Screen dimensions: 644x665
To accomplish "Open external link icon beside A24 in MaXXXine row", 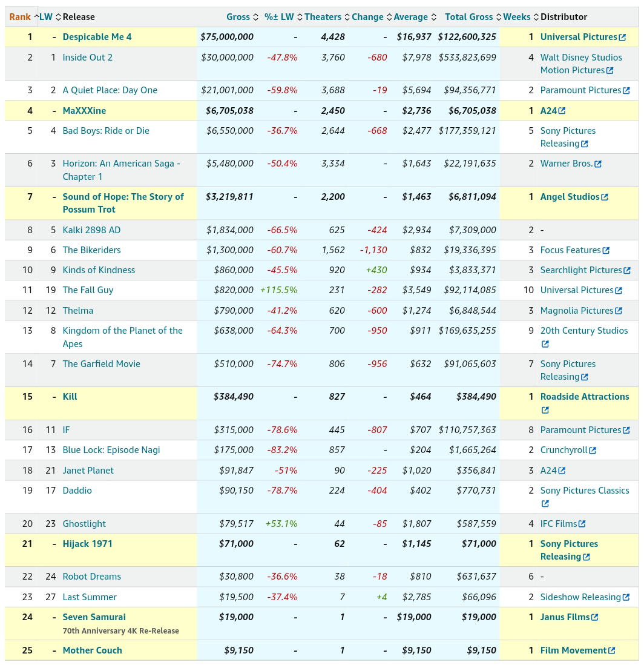I will point(562,111).
